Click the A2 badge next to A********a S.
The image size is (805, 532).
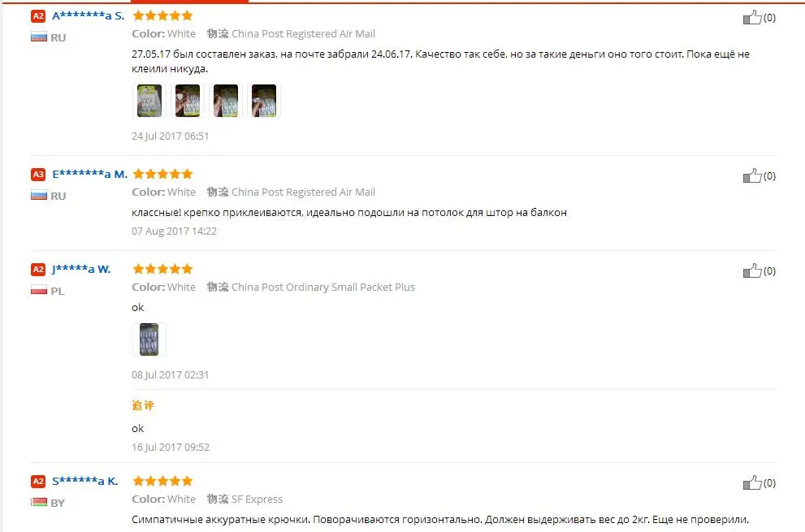click(38, 16)
